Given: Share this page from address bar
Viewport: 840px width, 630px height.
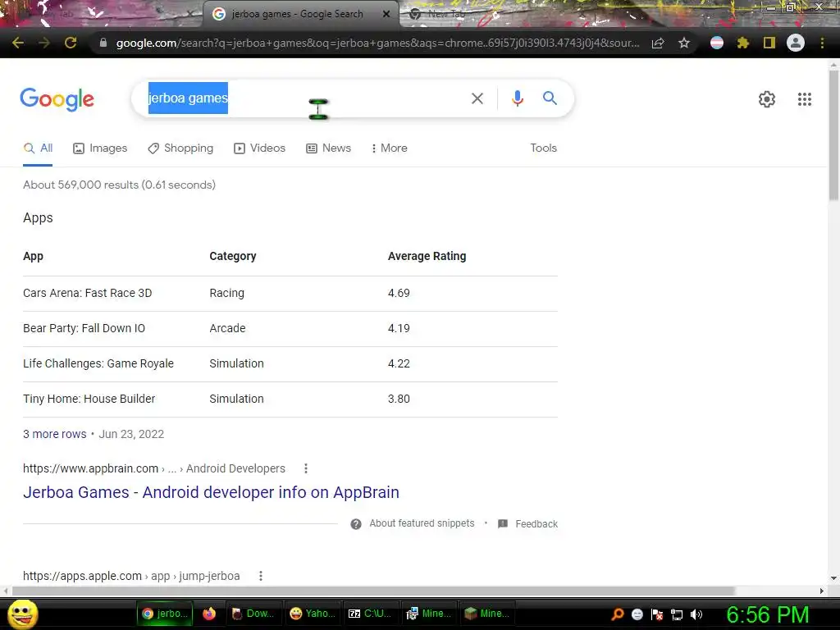Looking at the screenshot, I should [x=658, y=43].
